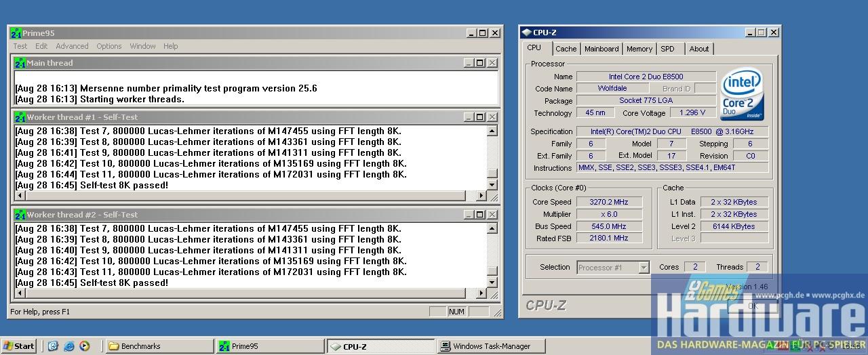Image resolution: width=868 pixels, height=355 pixels.
Task: Maximize Worker thread #1 window
Action: coord(480,117)
